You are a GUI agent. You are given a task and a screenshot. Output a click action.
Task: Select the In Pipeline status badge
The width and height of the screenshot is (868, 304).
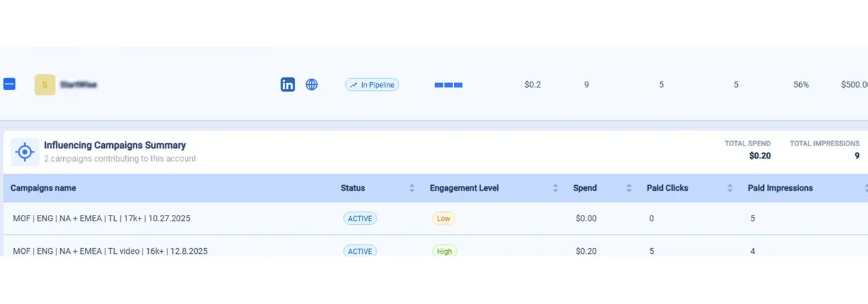pos(372,85)
